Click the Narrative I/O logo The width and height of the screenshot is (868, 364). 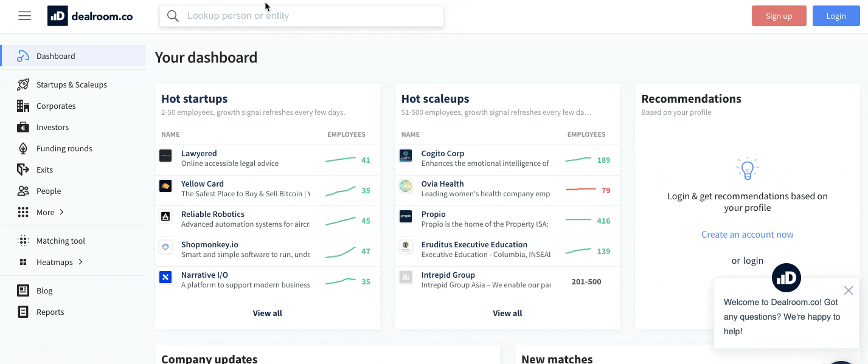[x=165, y=277]
